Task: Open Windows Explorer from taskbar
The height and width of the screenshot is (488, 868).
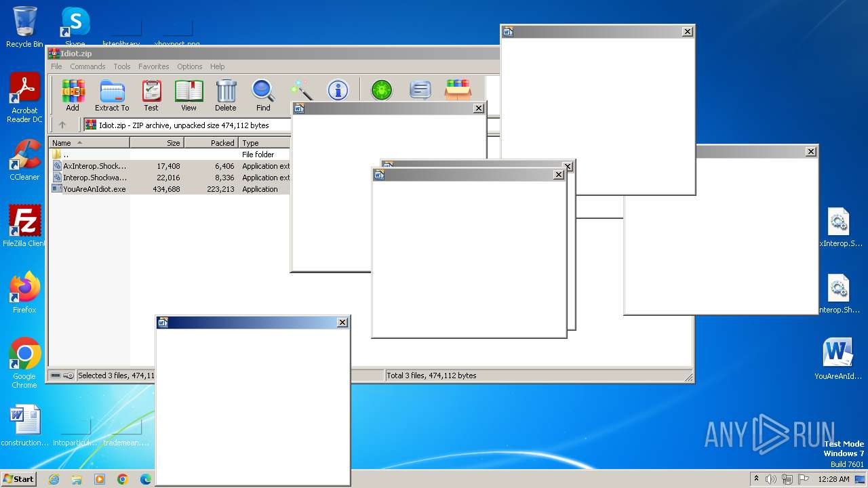Action: [77, 479]
